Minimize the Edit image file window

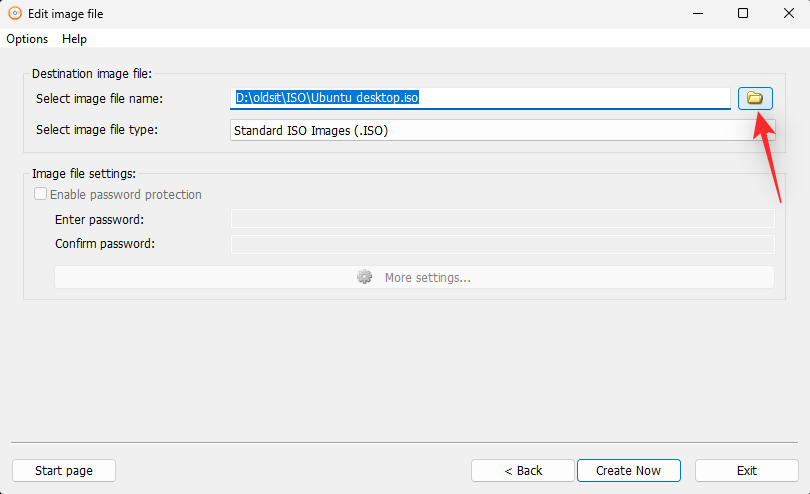(698, 13)
